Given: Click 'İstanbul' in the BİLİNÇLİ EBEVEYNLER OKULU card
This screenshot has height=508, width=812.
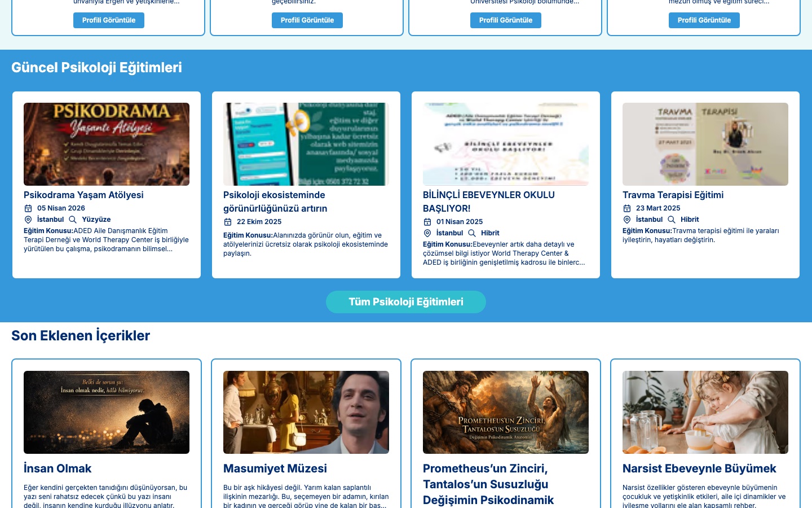Looking at the screenshot, I should pyautogui.click(x=449, y=233).
